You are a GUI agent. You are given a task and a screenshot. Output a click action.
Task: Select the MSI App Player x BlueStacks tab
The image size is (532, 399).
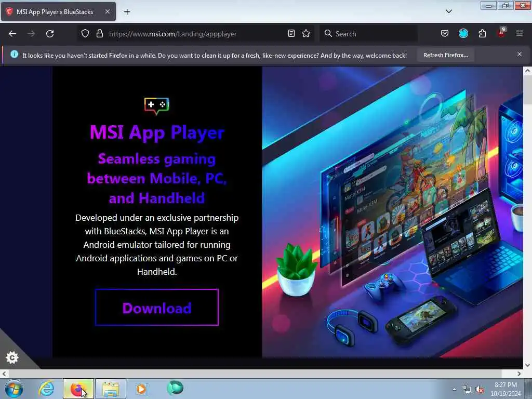(58, 12)
